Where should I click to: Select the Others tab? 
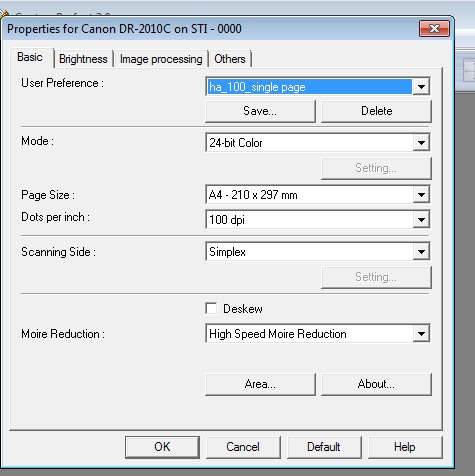pos(230,59)
